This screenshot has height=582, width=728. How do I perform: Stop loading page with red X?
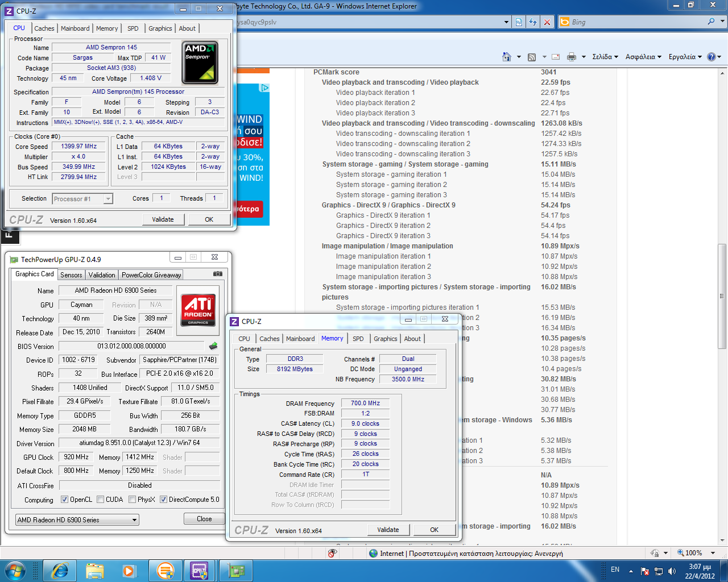[x=547, y=22]
